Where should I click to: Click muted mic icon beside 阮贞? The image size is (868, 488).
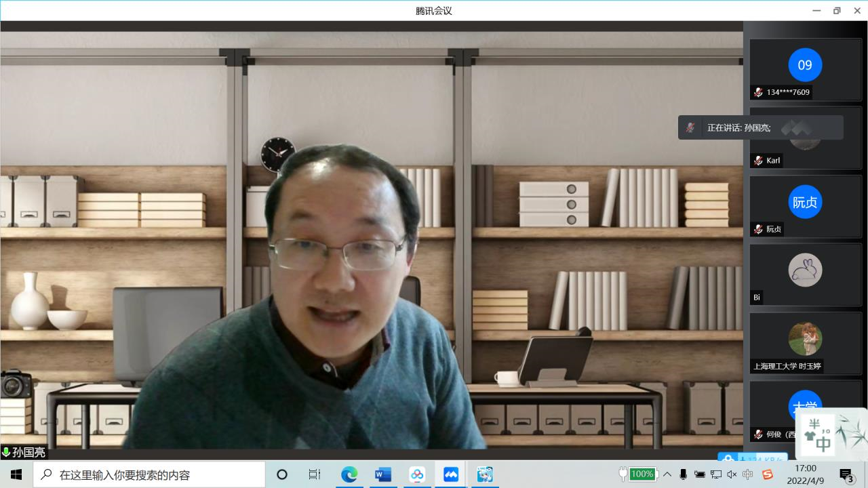tap(758, 229)
